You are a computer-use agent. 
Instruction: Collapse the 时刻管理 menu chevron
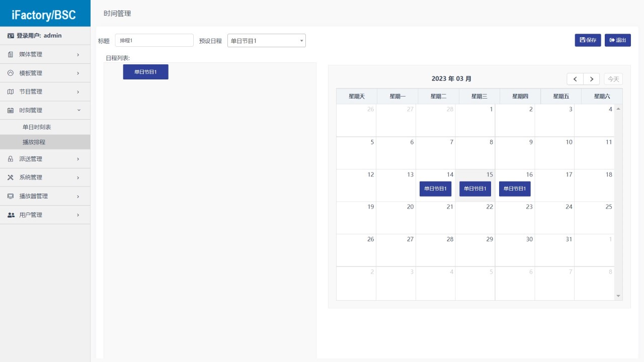78,110
